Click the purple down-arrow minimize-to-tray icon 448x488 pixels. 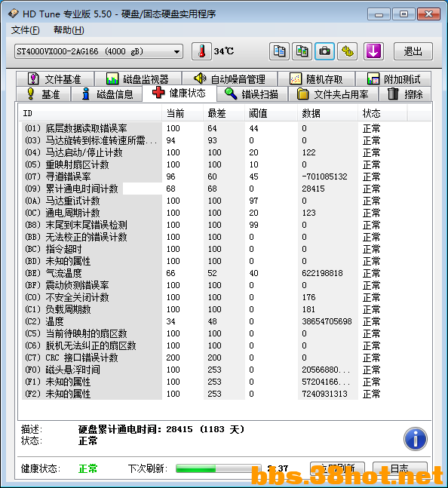click(373, 51)
